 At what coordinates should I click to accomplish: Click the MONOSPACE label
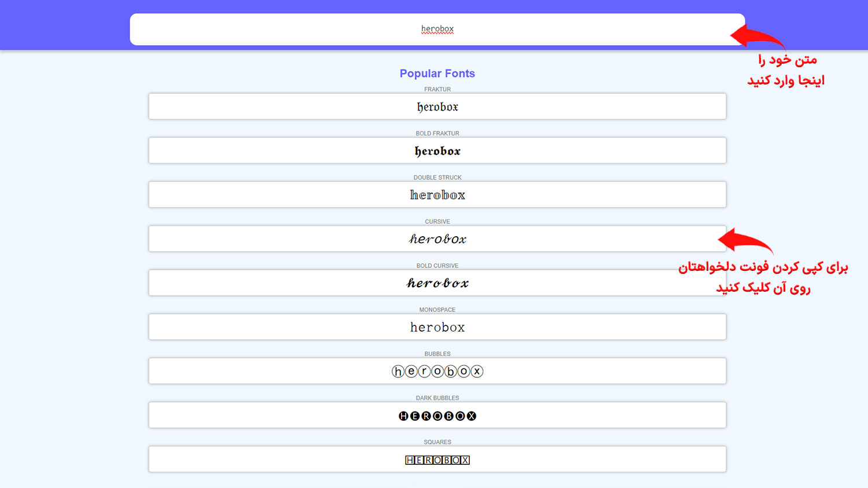click(x=437, y=310)
